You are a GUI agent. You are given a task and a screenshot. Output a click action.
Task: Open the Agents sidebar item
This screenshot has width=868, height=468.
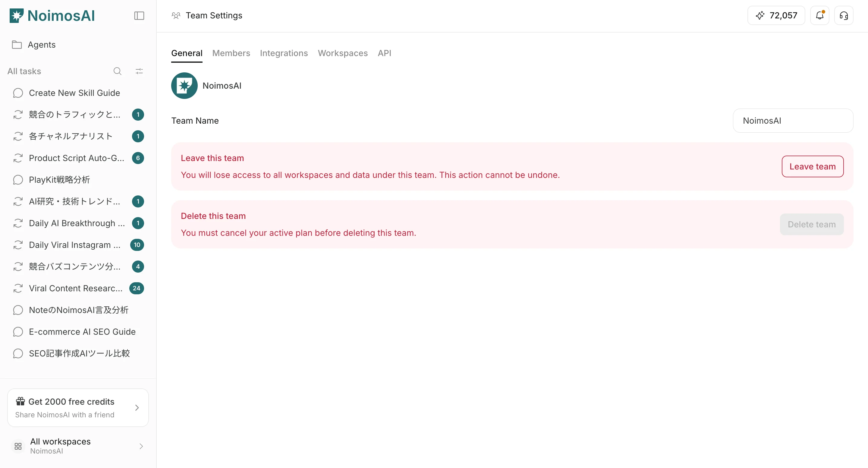point(78,45)
